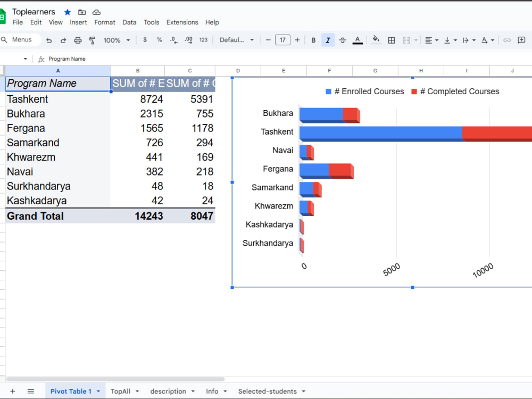Open the Tools menu
Image resolution: width=532 pixels, height=399 pixels.
[151, 22]
